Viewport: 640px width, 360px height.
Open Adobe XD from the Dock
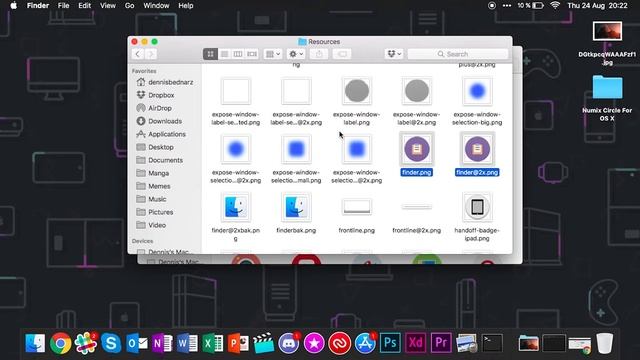pos(416,343)
